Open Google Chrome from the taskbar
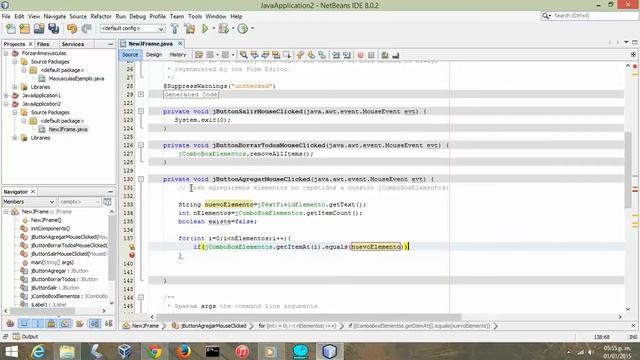Viewport: 640px width, 360px height. (x=155, y=351)
